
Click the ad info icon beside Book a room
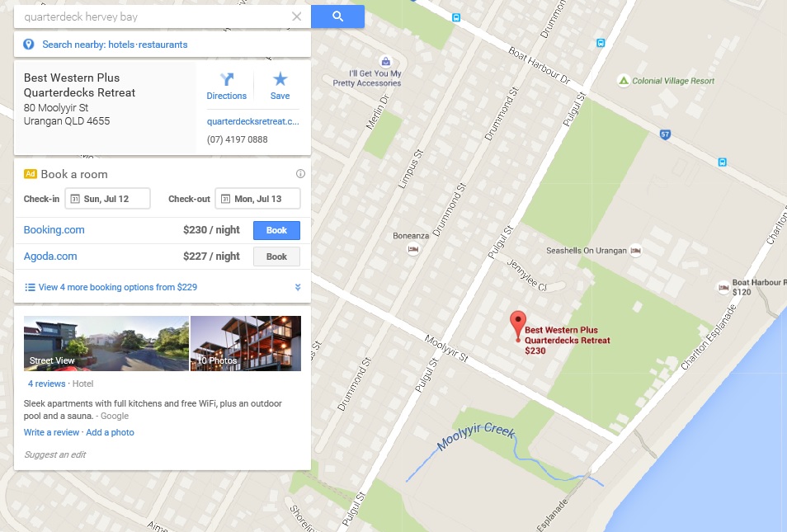tap(300, 174)
